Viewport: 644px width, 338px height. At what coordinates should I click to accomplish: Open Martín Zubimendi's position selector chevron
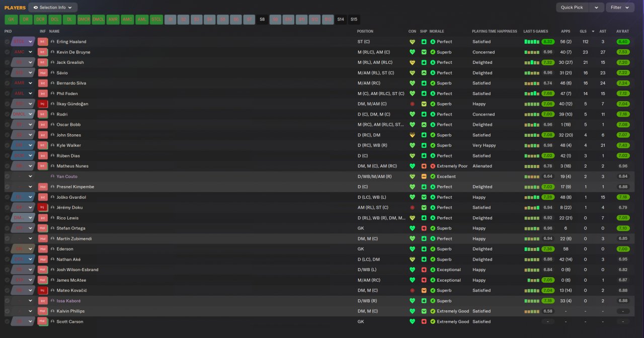tap(30, 239)
